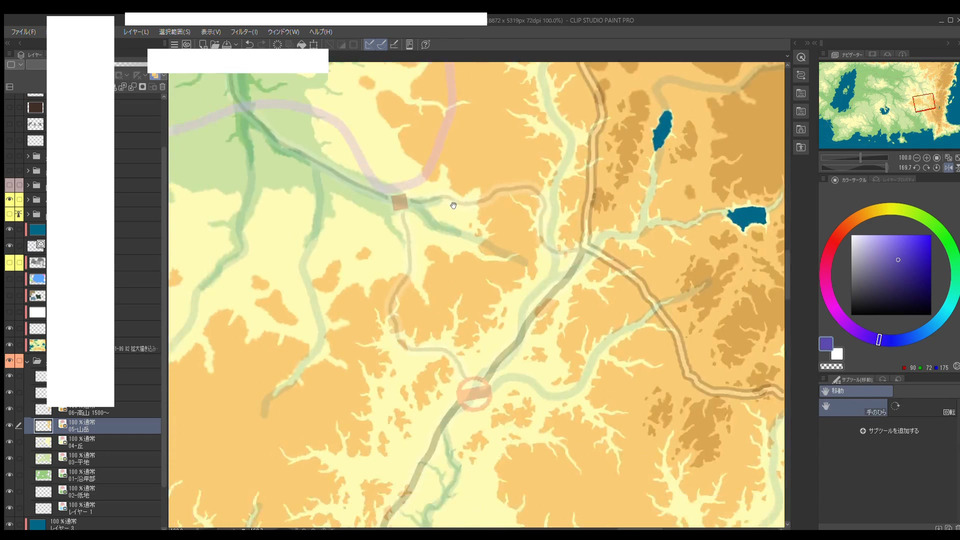Open the フィルター(I) menu
This screenshot has width=960, height=540.
pyautogui.click(x=244, y=32)
